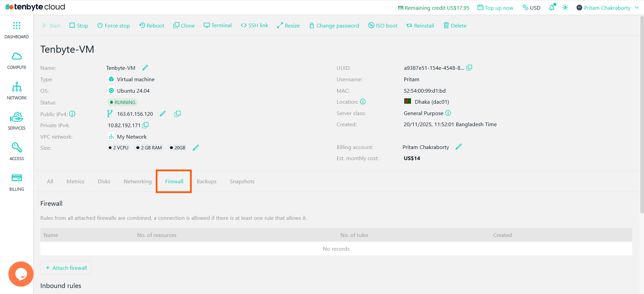Switch to the Networking tab
Viewport: 644px width, 294px height.
coord(138,181)
